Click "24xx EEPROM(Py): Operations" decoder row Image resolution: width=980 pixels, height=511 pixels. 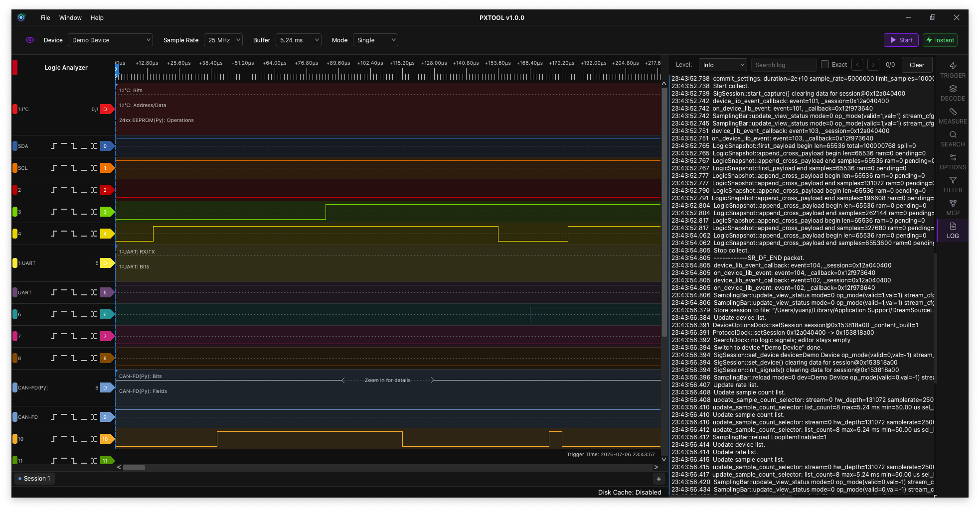pos(156,120)
